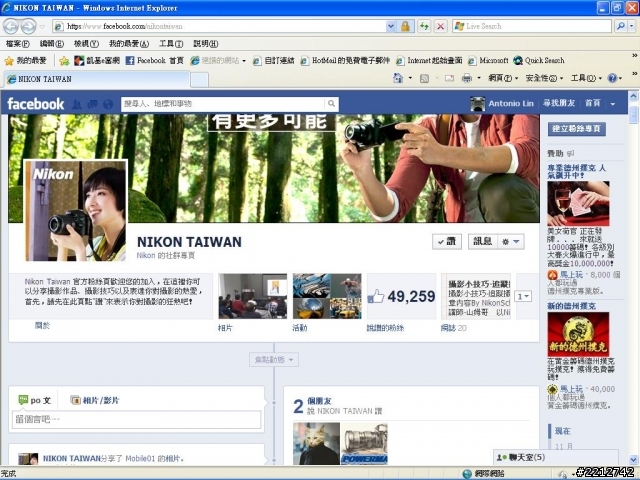Open Facebook messages icon

(92, 104)
